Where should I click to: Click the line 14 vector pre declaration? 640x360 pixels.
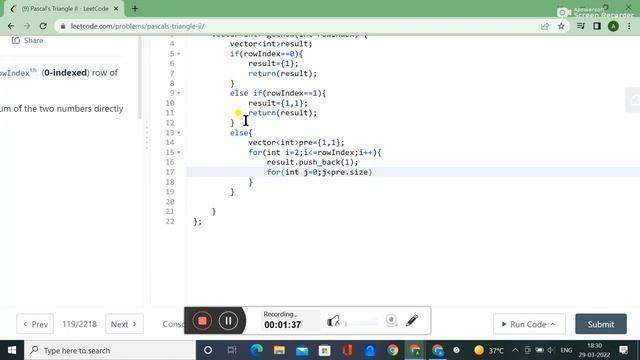296,142
